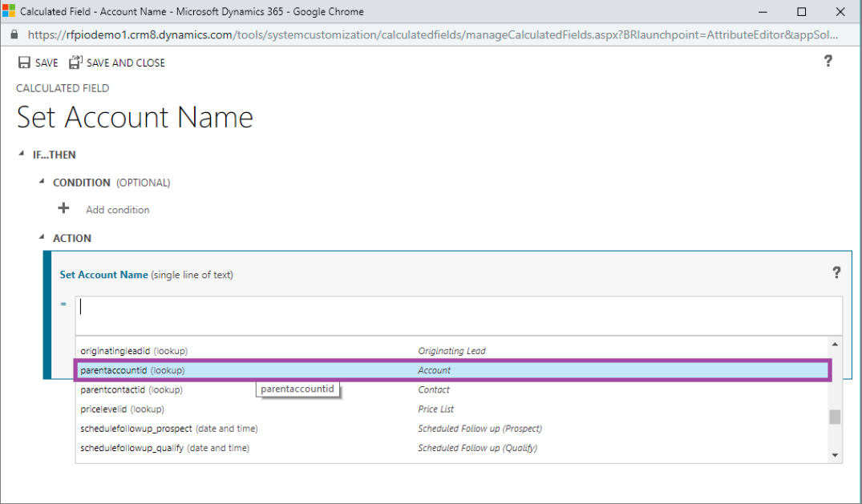This screenshot has width=862, height=504.
Task: Collapse the ACTION section
Action: (41, 237)
